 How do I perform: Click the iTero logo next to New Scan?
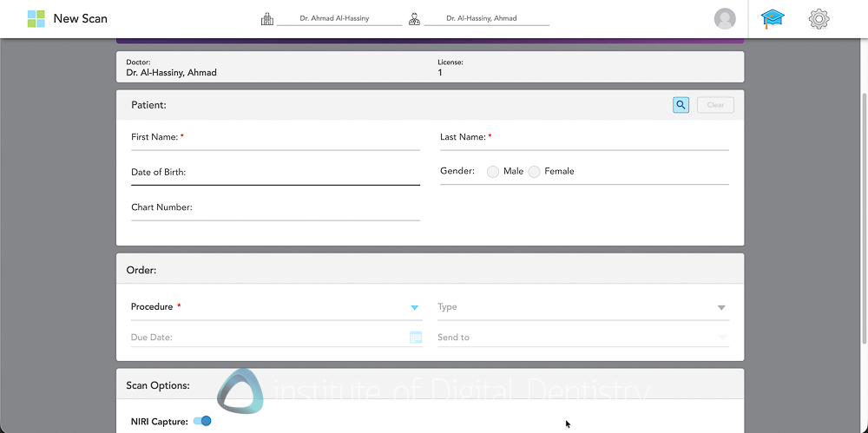(36, 18)
